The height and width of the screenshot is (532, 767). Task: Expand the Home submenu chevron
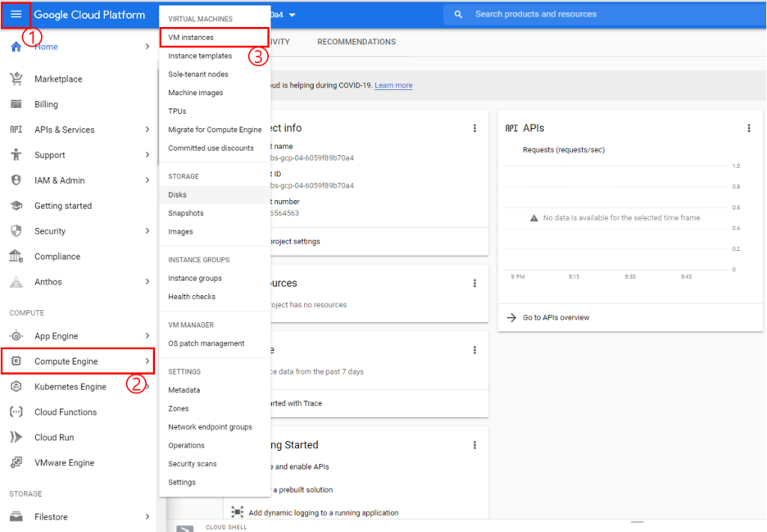click(147, 47)
